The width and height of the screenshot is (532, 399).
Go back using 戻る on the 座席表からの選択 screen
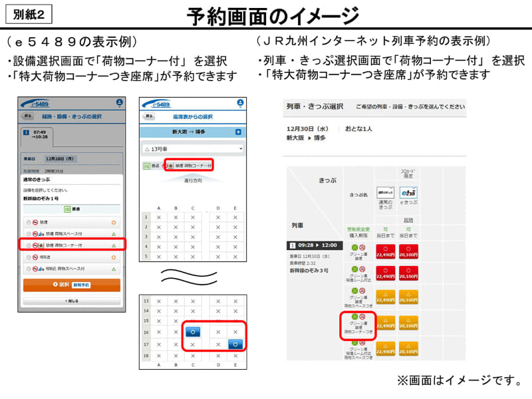[x=149, y=116]
